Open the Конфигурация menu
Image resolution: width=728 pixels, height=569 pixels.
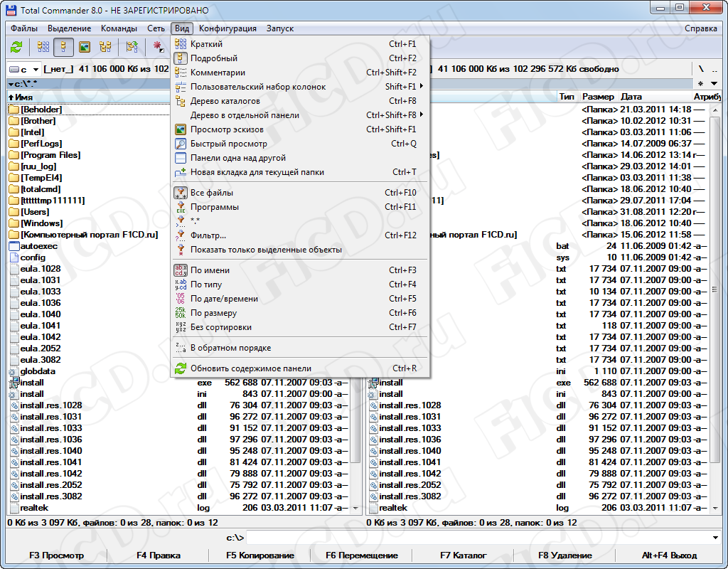227,28
